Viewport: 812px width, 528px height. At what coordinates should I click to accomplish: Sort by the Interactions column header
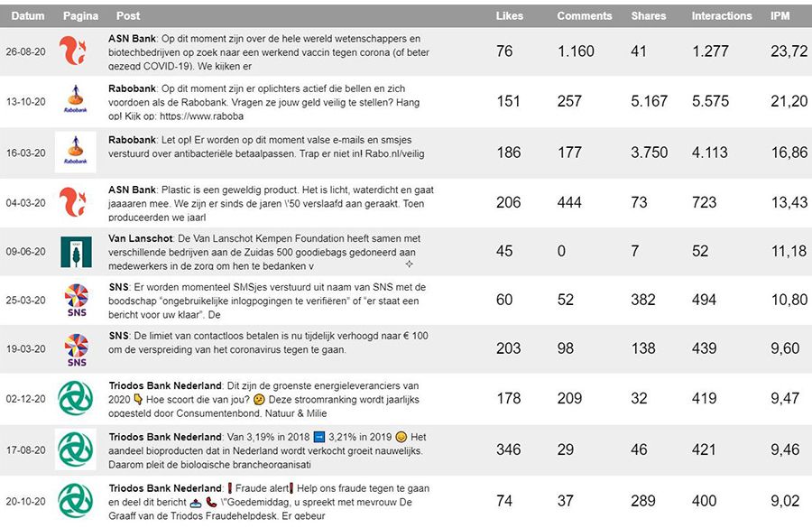[721, 16]
